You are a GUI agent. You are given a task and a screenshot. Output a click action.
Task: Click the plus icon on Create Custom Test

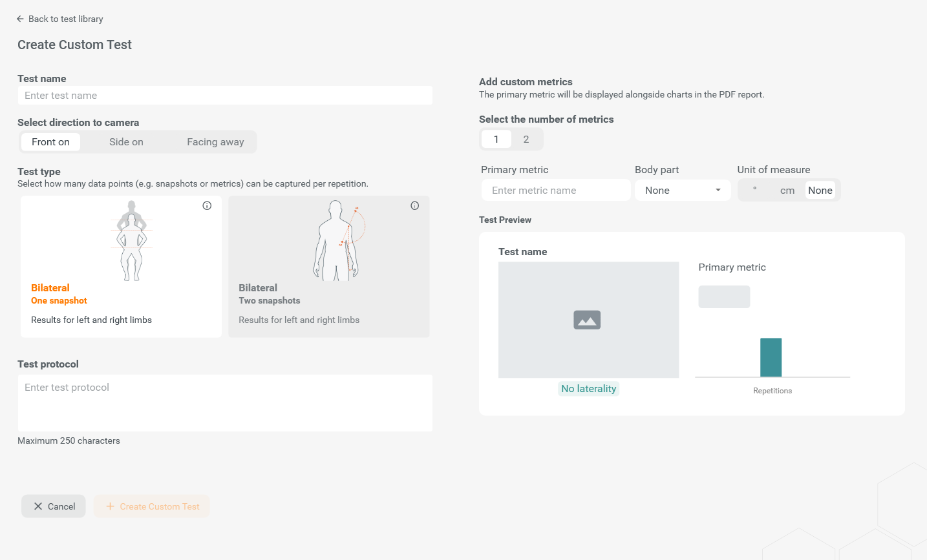(110, 506)
